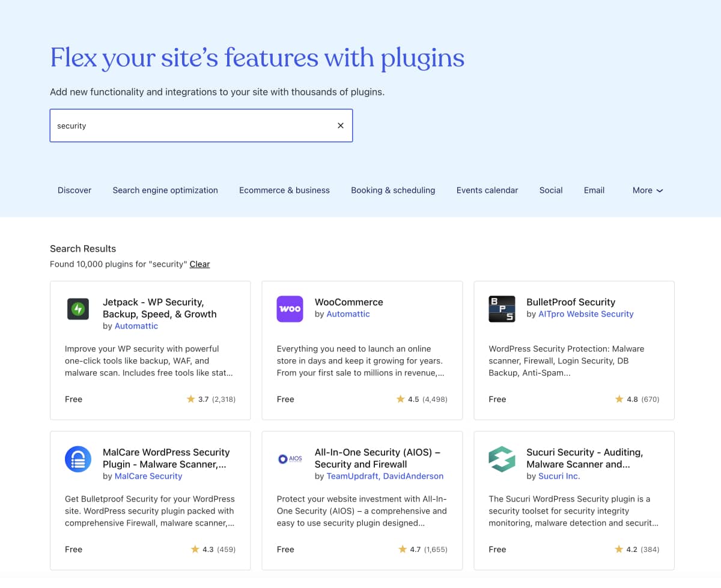The height and width of the screenshot is (588, 721).
Task: Click the MalCare rating count (459)
Action: click(x=227, y=550)
